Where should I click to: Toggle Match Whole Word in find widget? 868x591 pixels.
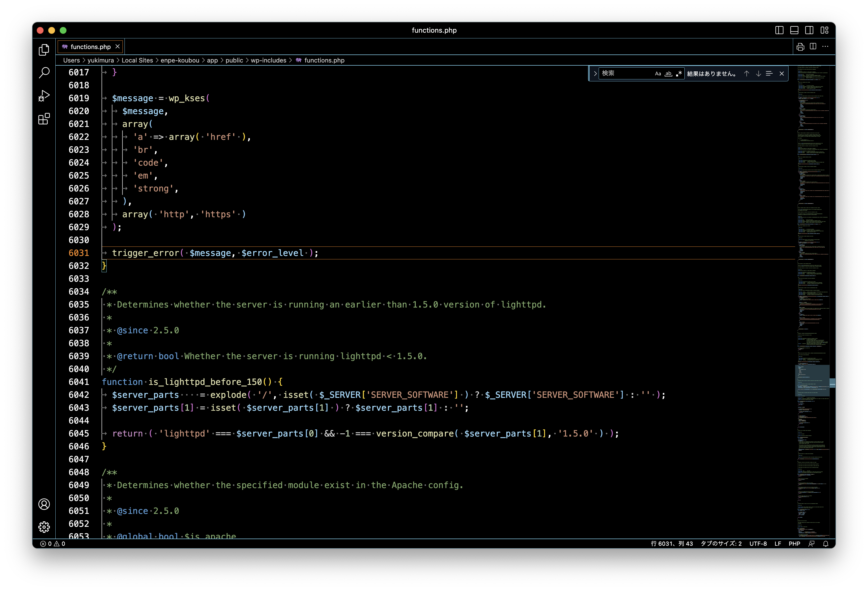(668, 73)
